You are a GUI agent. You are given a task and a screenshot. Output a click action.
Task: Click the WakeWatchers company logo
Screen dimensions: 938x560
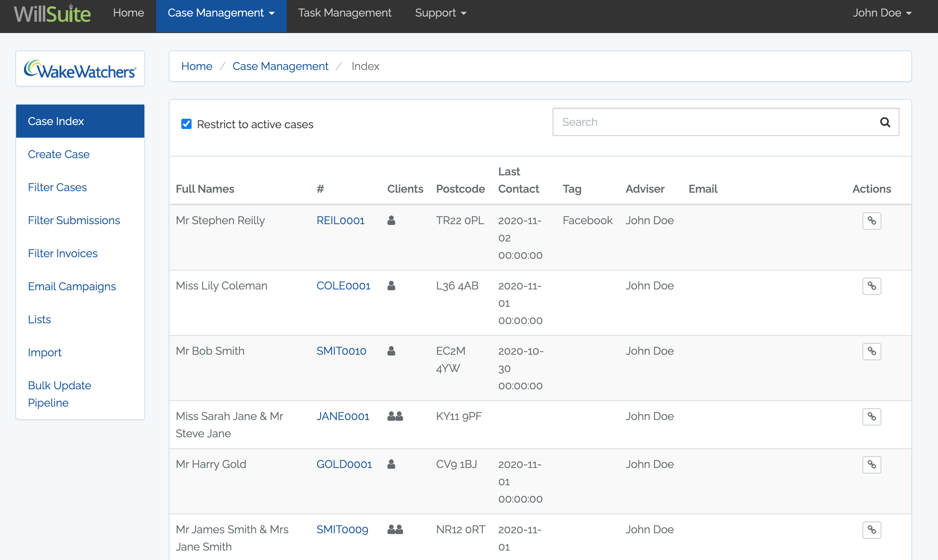tap(80, 69)
